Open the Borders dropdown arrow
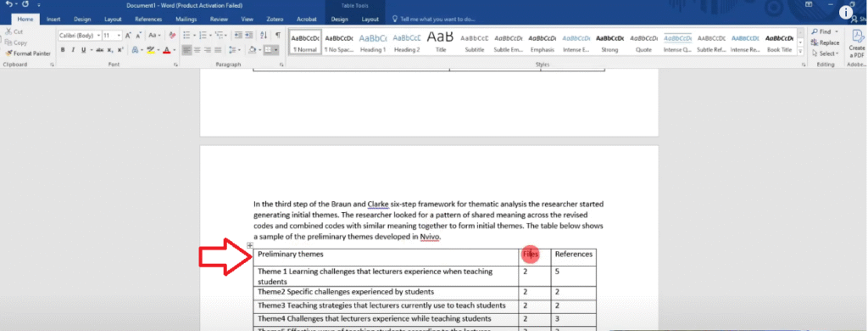This screenshot has height=331, width=868. pos(275,50)
